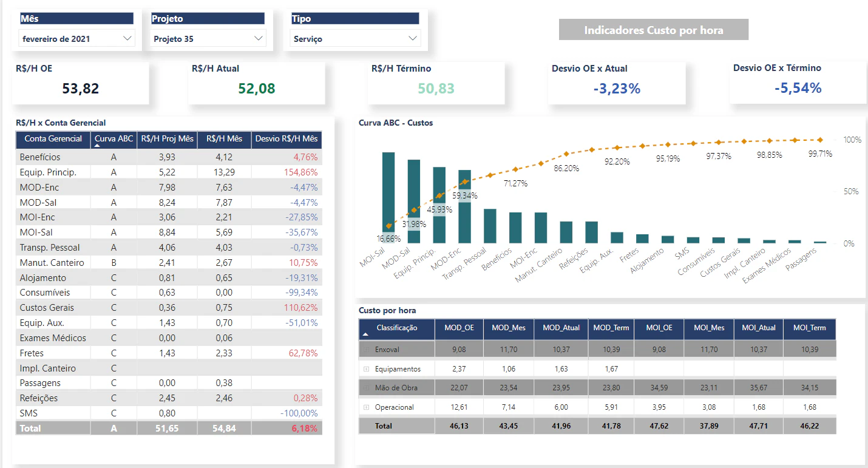Click the Total R$/H Proj Mês value 51,65
868x468 pixels.
(168, 429)
